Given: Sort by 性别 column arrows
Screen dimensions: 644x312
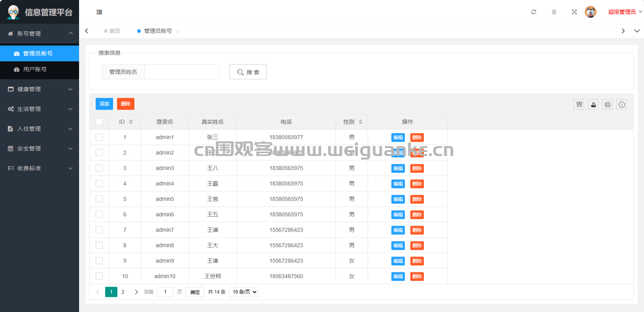Looking at the screenshot, I should tap(361, 122).
